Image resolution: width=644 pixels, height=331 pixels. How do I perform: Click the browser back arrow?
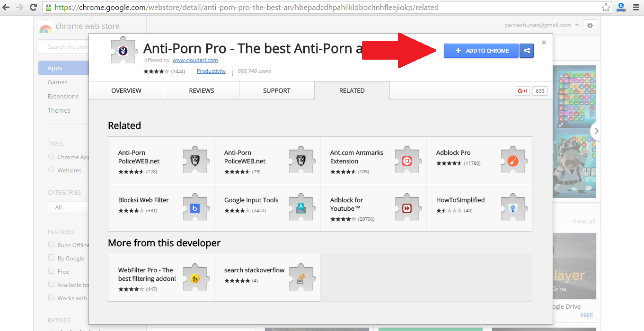coord(7,8)
